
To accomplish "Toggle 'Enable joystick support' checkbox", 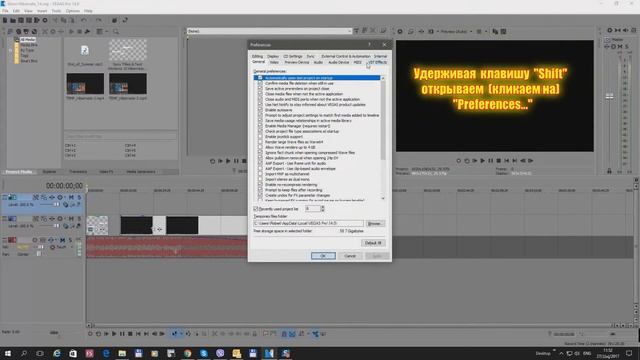I will click(260, 136).
